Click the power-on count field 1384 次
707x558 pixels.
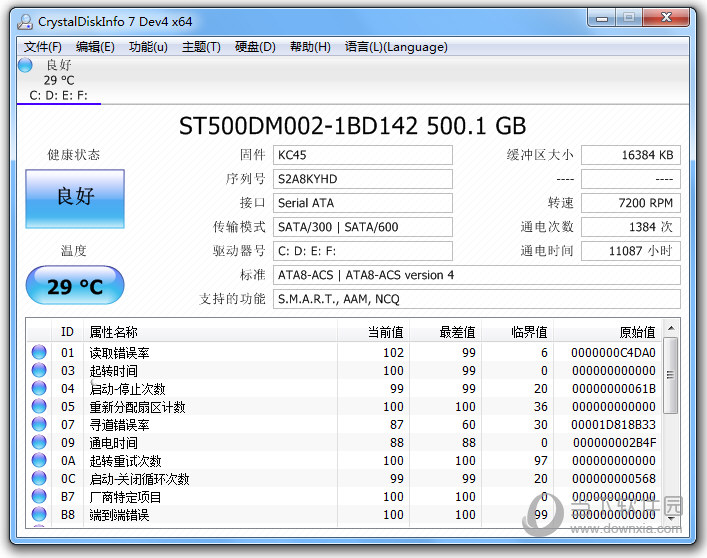click(x=631, y=227)
